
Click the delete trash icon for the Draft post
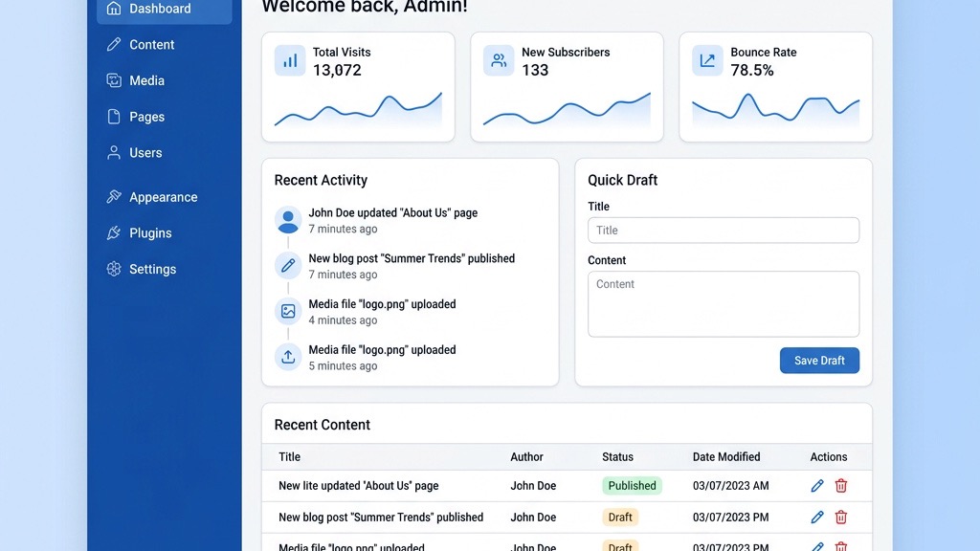click(840, 517)
